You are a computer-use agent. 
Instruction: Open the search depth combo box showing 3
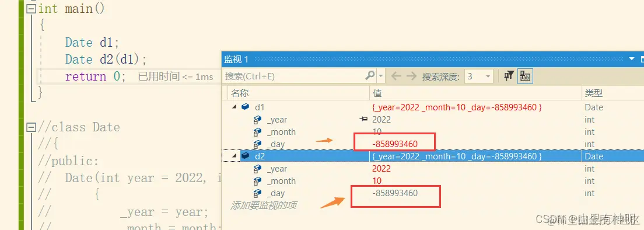pos(478,76)
